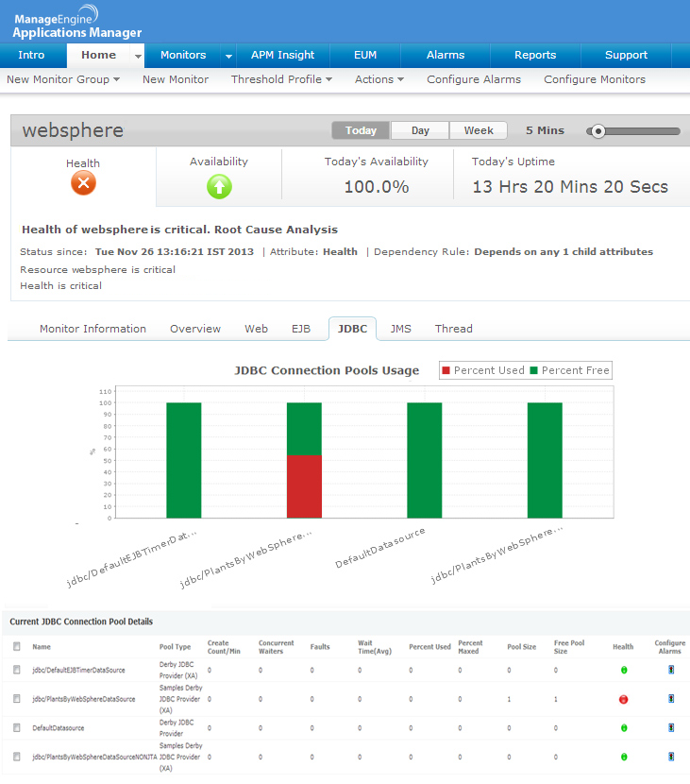Click the green DefaultDatasource chart bar
The width and height of the screenshot is (690, 784).
(425, 460)
